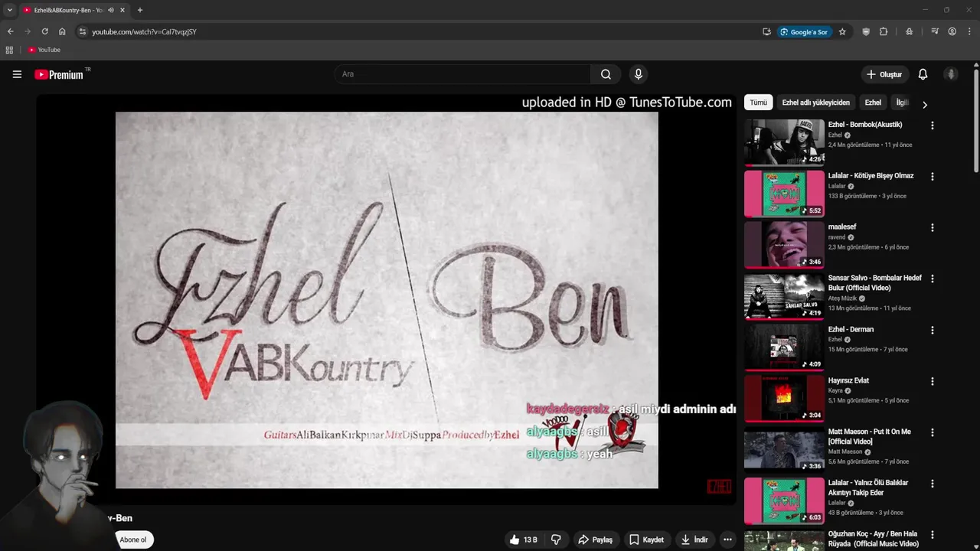Open the tab search dropdown arrow
The width and height of the screenshot is (980, 551).
[x=10, y=10]
